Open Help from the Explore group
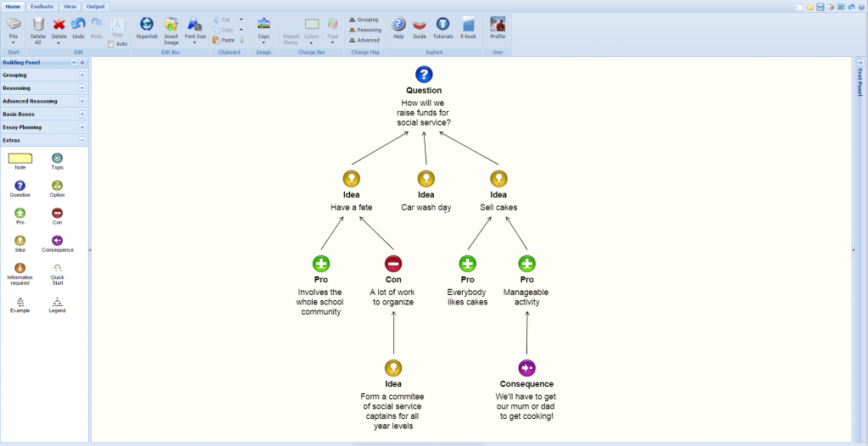Viewport: 868px width, 446px height. point(398,28)
